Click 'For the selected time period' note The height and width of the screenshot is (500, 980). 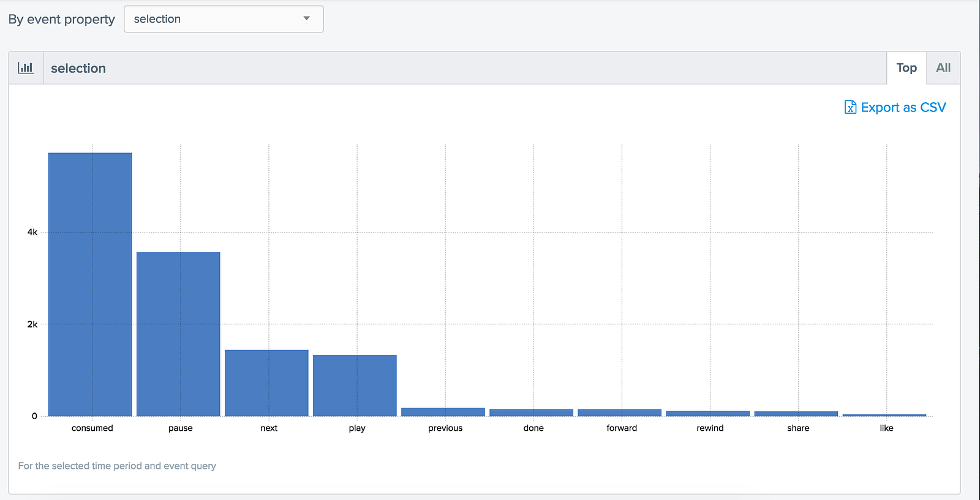pos(117,466)
